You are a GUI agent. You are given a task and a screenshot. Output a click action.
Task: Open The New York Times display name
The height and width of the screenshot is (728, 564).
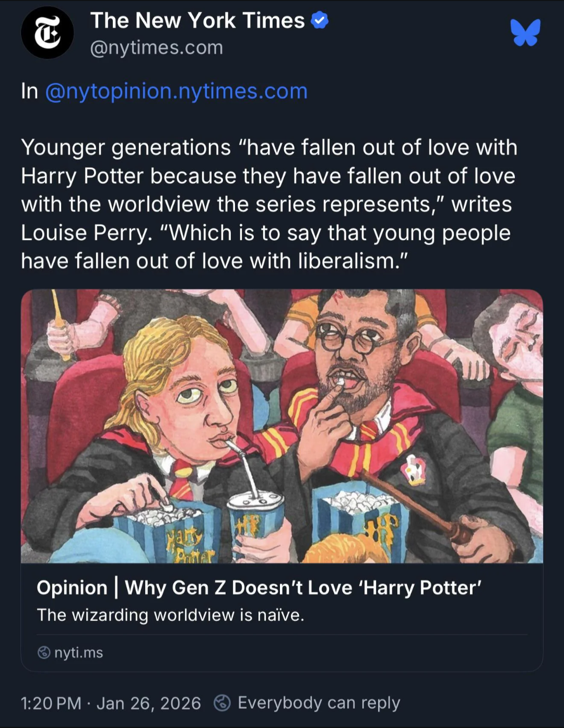click(x=197, y=21)
